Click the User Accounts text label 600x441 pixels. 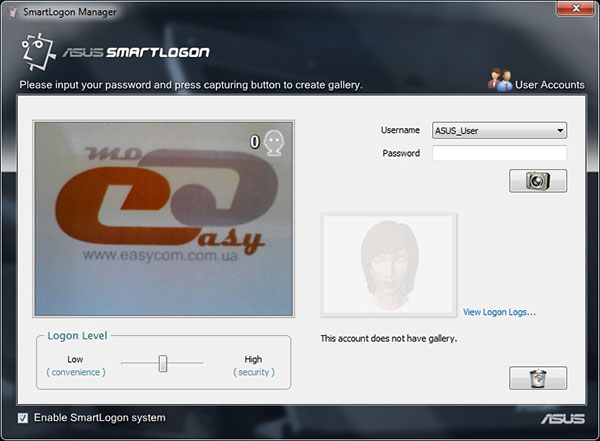click(x=550, y=85)
